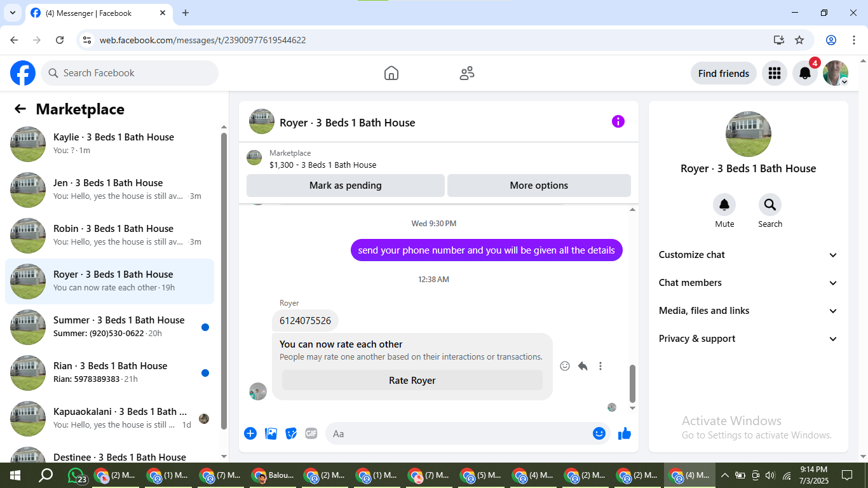Open the Rian conversation
The height and width of the screenshot is (488, 868).
tap(109, 373)
